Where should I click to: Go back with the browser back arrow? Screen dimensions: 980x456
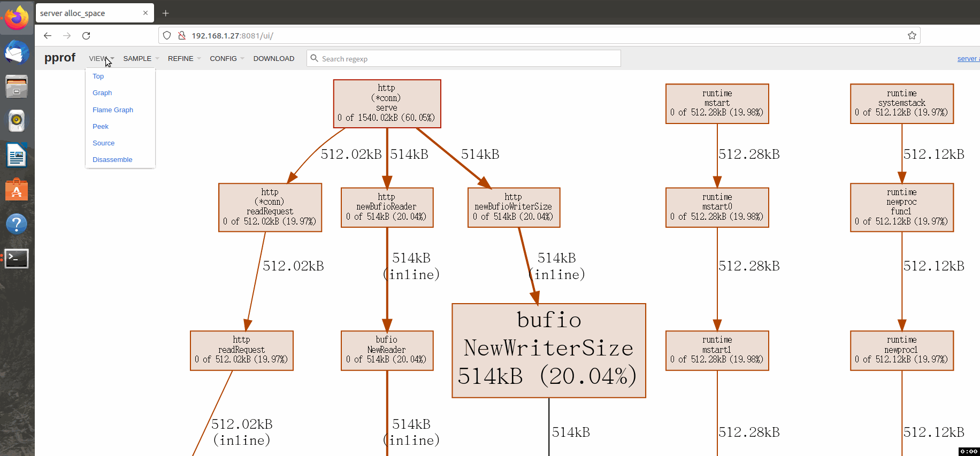pyautogui.click(x=48, y=36)
